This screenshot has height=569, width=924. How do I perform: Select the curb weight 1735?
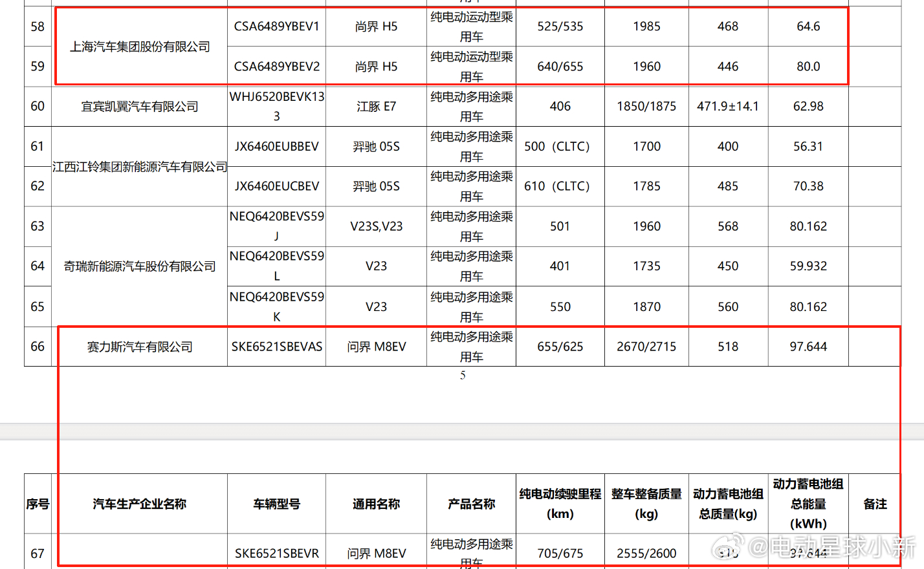point(646,266)
